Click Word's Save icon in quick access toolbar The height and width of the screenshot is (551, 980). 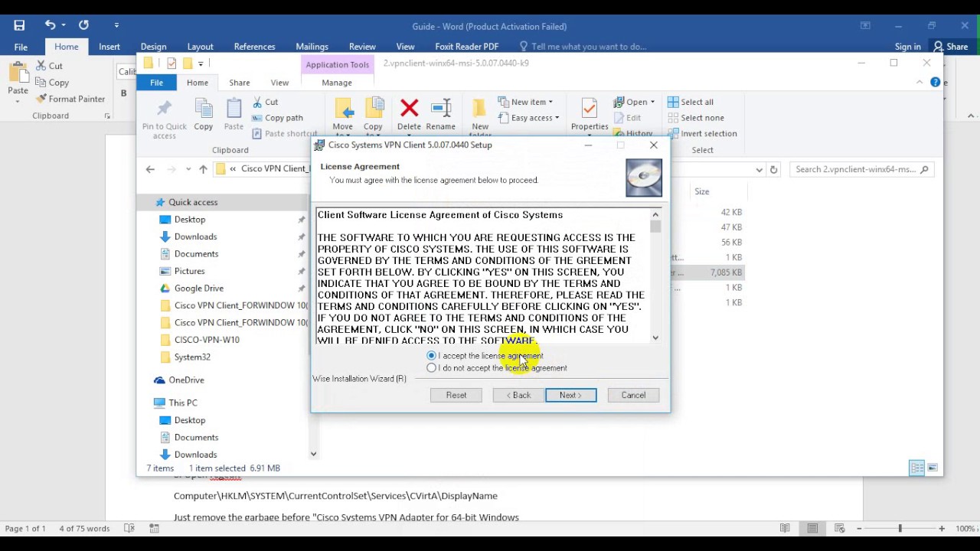coord(19,25)
